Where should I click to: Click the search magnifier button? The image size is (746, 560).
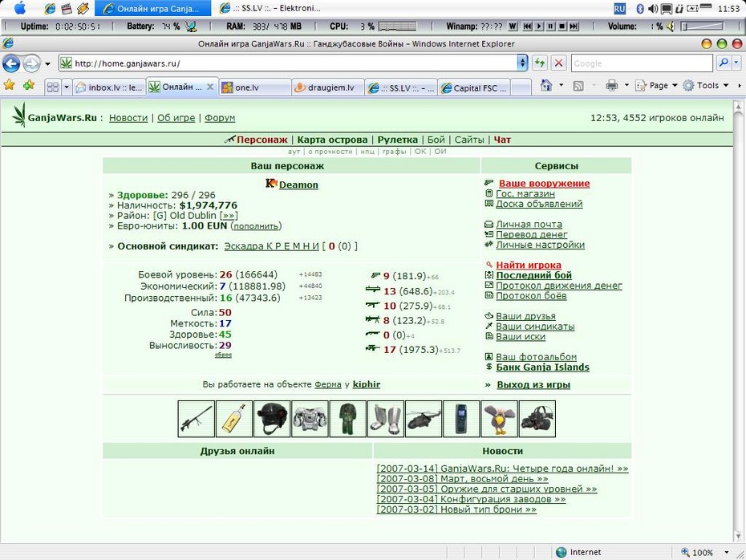(x=724, y=63)
